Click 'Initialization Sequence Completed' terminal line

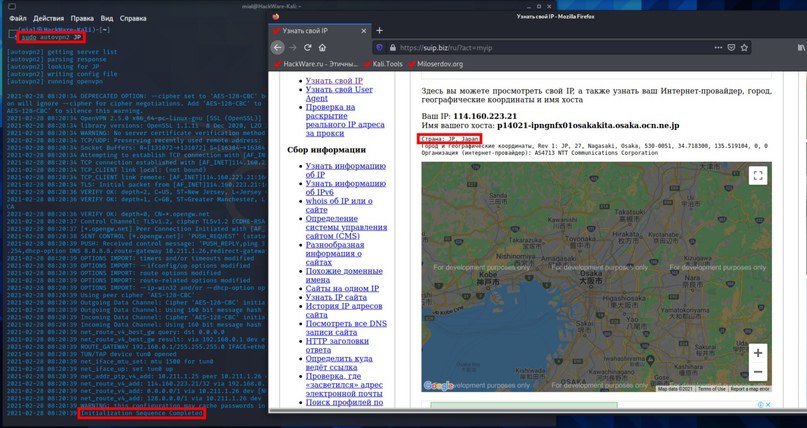click(x=142, y=413)
